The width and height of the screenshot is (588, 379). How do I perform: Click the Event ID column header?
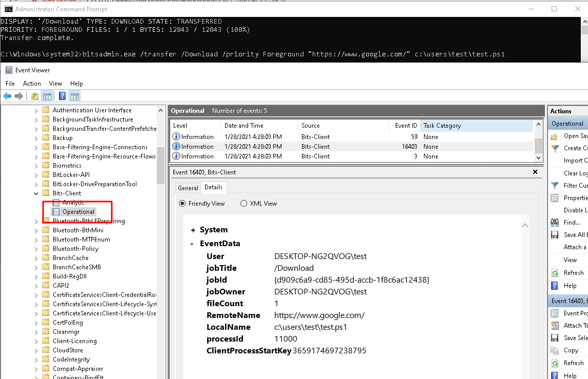coord(406,126)
